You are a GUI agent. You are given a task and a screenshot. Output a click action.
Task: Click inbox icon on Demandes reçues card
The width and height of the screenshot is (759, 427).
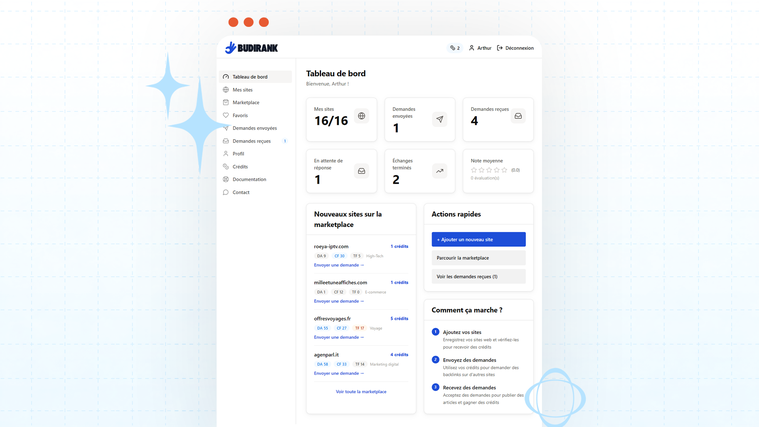pos(518,116)
